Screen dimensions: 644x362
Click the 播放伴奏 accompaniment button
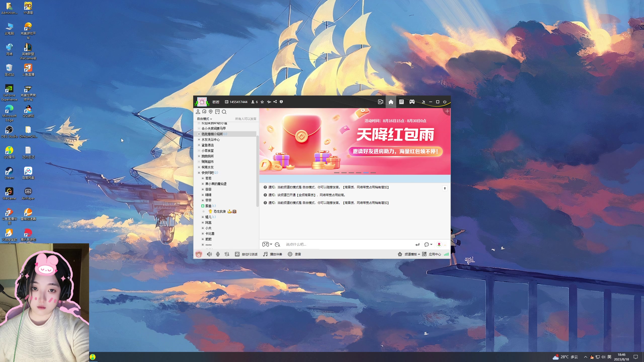tap(273, 254)
